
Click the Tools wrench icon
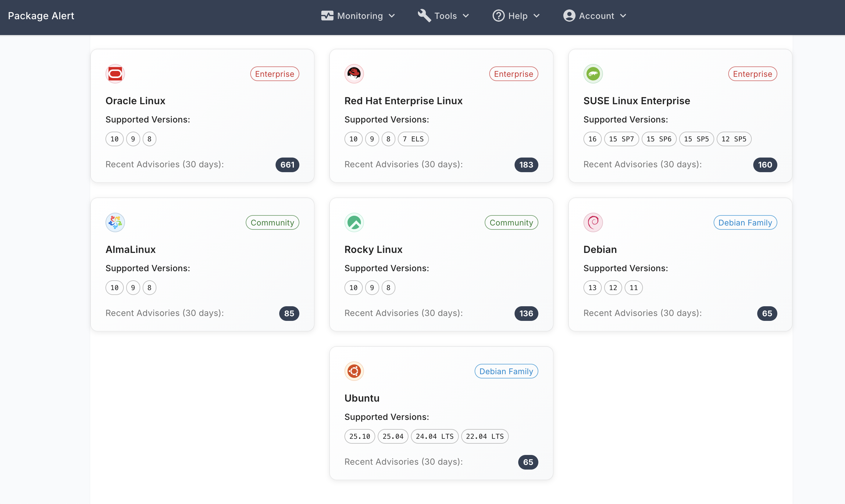424,16
